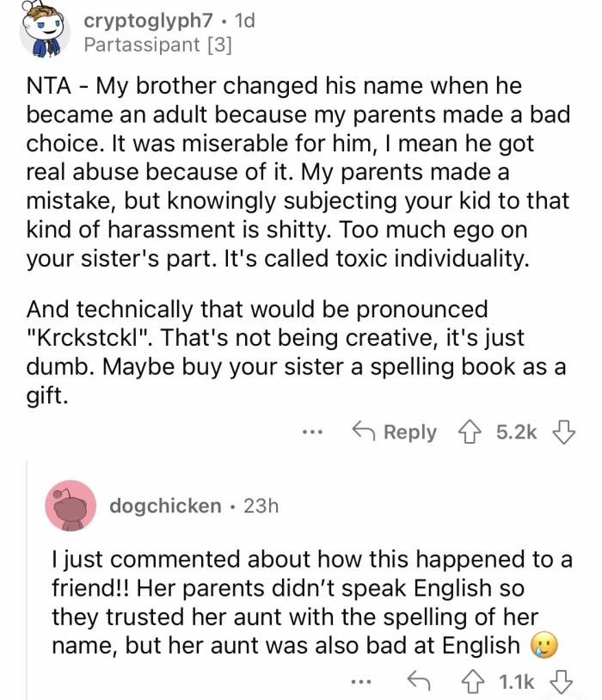Click the crying emoji in dogchicken's reply
The image size is (602, 700).
click(x=544, y=646)
